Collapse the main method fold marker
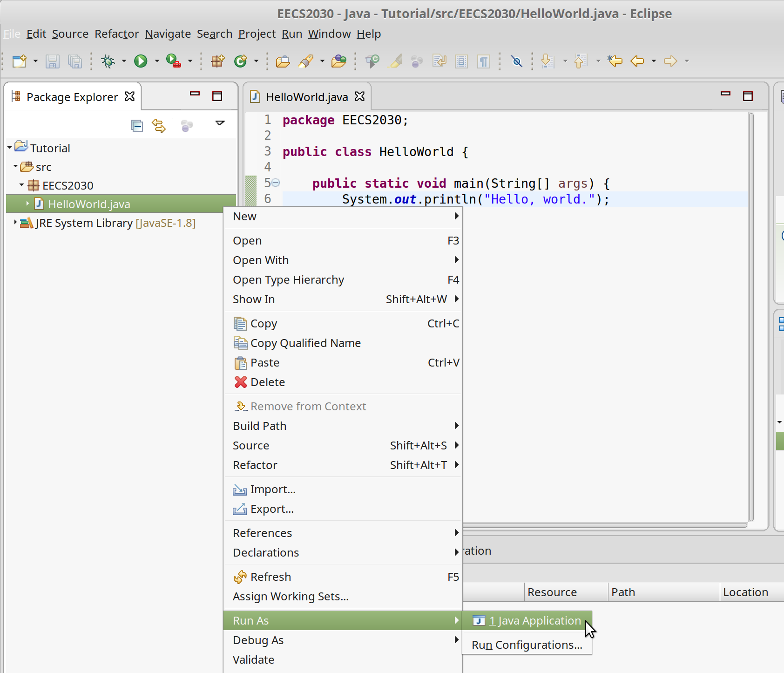The image size is (784, 673). coord(276,183)
